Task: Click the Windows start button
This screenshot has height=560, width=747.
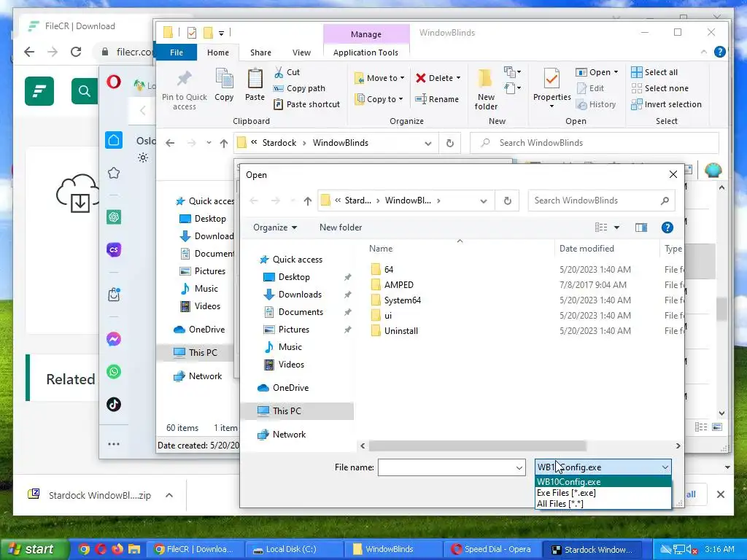Action: point(34,549)
